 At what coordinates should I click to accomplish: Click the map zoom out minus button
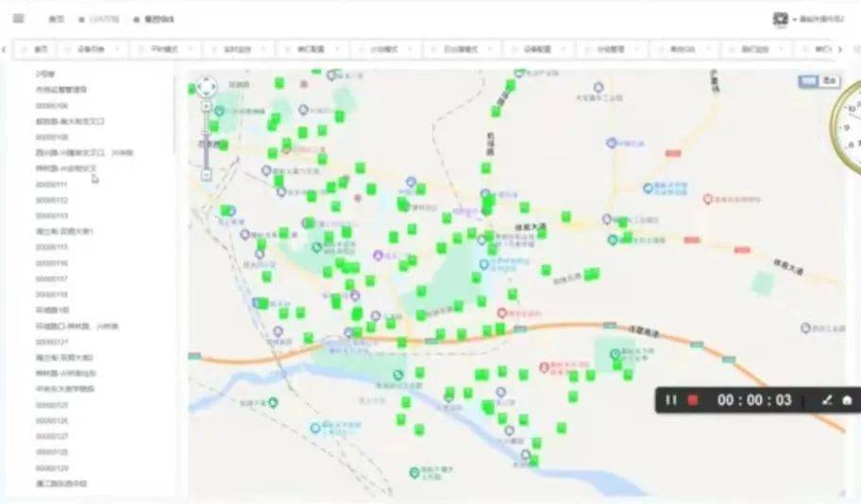207,176
